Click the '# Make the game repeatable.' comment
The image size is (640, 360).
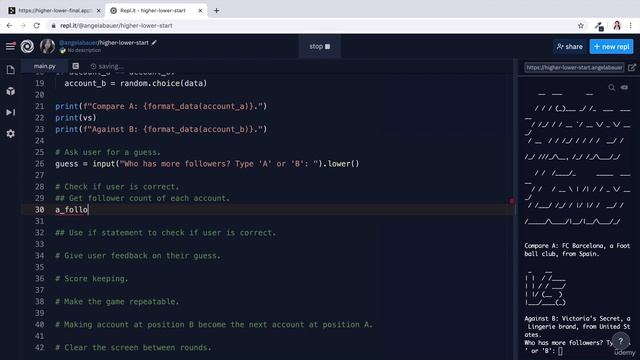(117, 302)
